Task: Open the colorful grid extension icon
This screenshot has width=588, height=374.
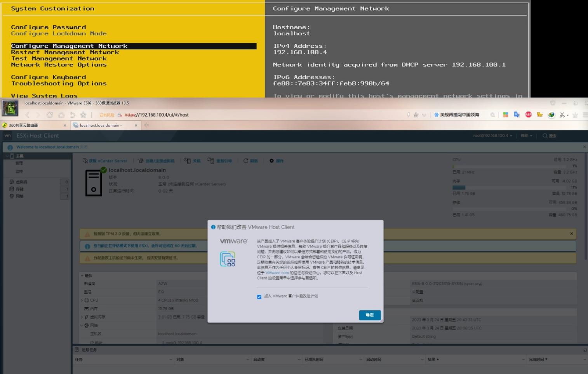Action: (x=505, y=115)
